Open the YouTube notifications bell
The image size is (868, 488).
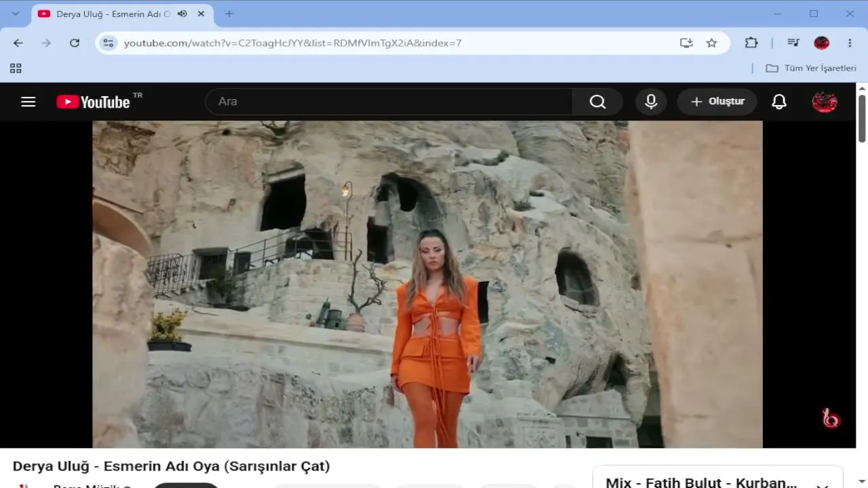coord(779,102)
